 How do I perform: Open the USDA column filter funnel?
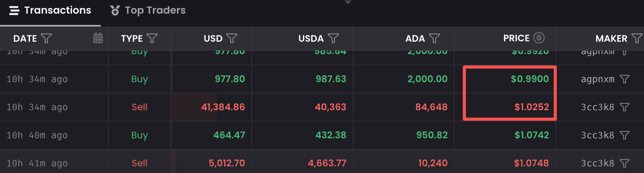click(x=333, y=38)
